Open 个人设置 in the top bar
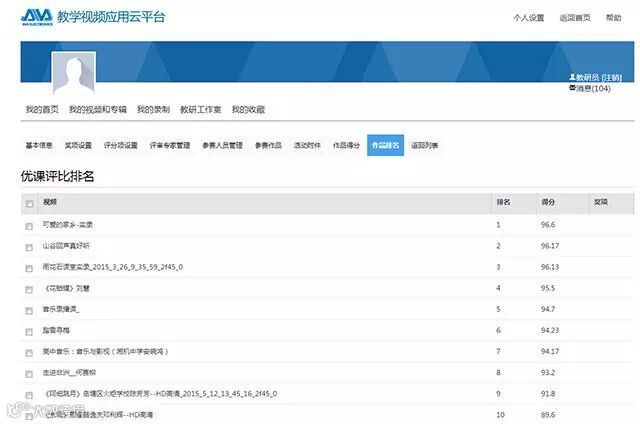The image size is (640, 424). tap(529, 18)
